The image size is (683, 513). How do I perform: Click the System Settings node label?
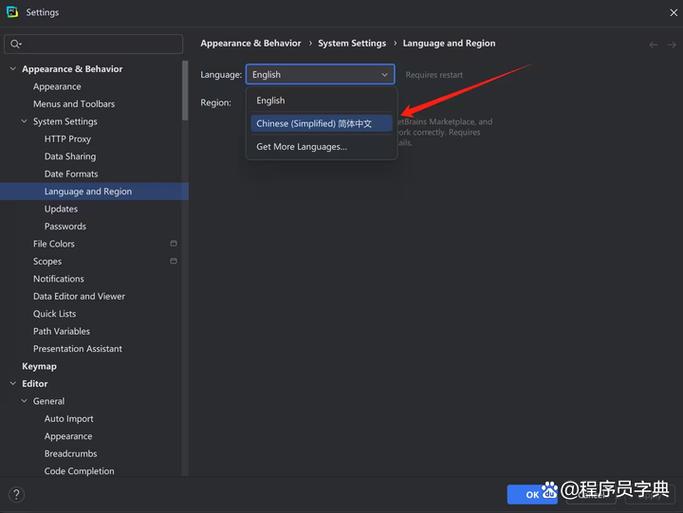pos(65,122)
